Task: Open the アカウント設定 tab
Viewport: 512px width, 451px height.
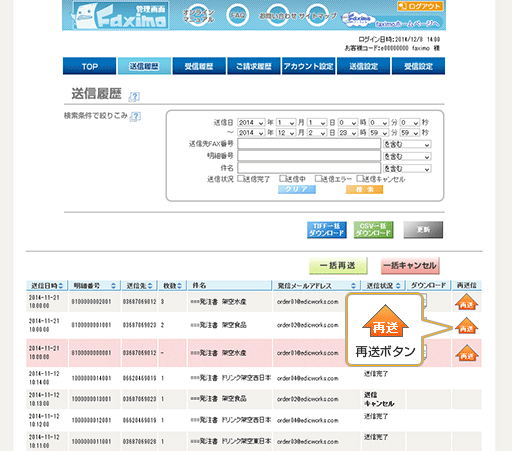Action: (x=308, y=66)
